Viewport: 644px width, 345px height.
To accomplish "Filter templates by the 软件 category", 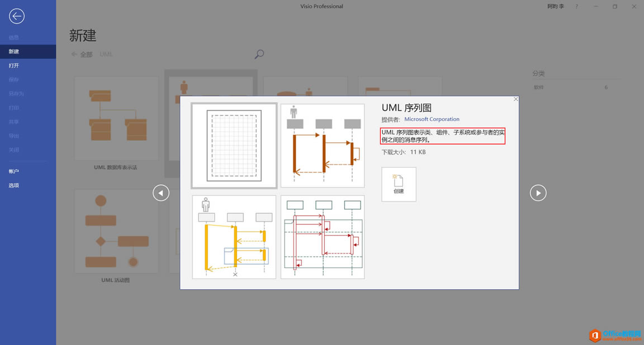I will [538, 87].
